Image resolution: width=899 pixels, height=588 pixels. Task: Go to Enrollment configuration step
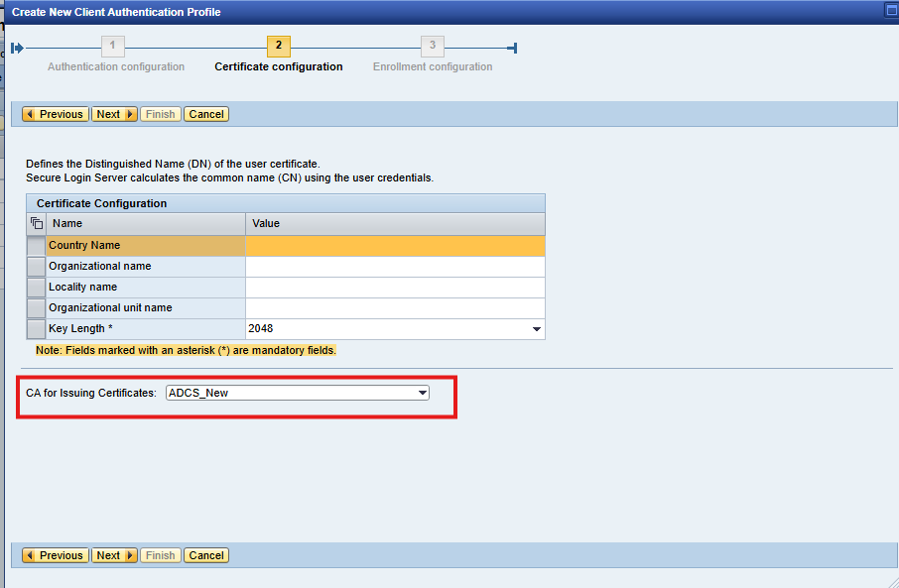tap(433, 67)
